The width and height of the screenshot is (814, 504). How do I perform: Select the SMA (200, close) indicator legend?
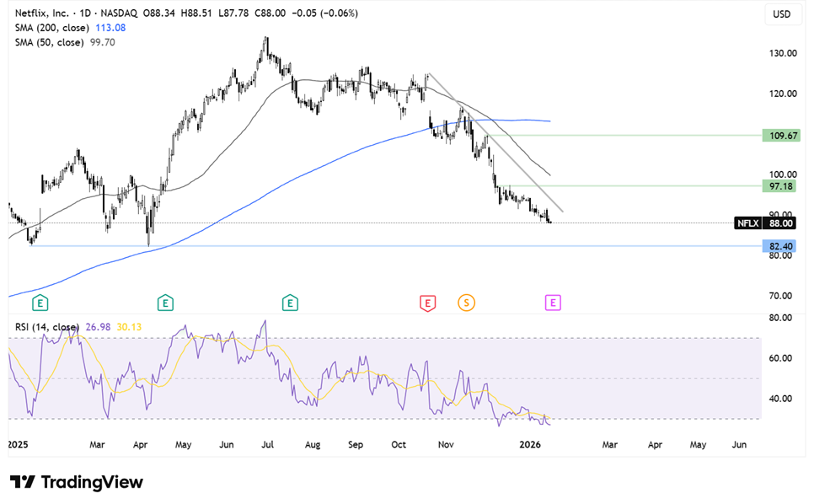click(52, 28)
